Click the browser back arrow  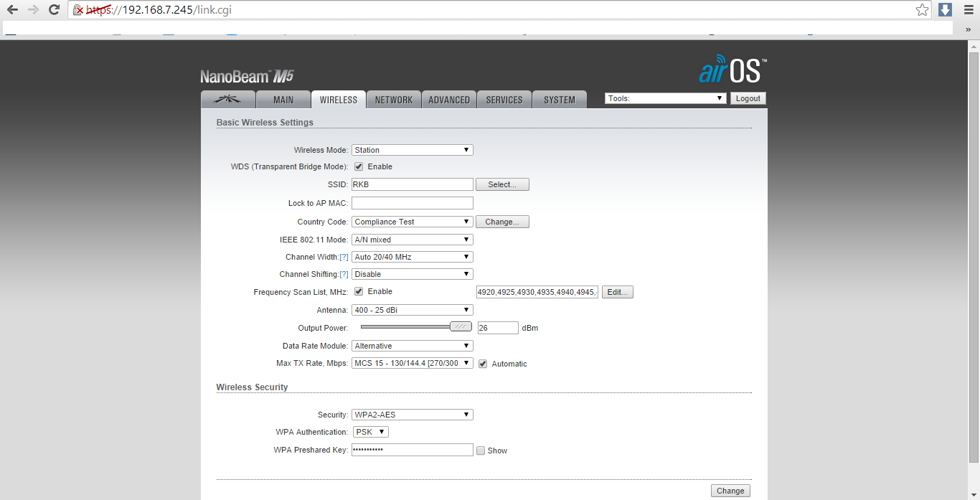tap(12, 10)
